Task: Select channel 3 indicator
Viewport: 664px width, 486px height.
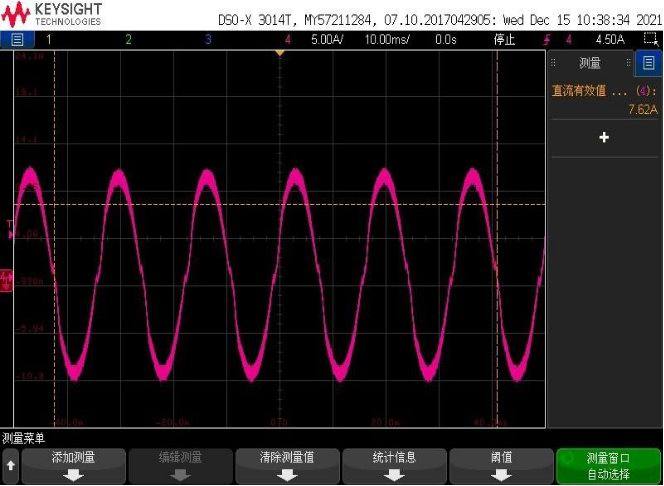Action: click(x=208, y=40)
